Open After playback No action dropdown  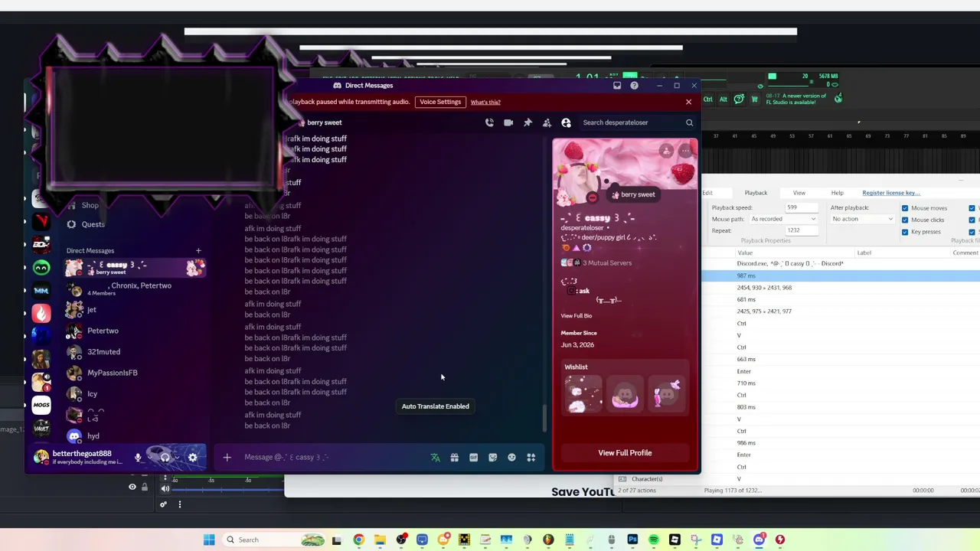(x=862, y=219)
